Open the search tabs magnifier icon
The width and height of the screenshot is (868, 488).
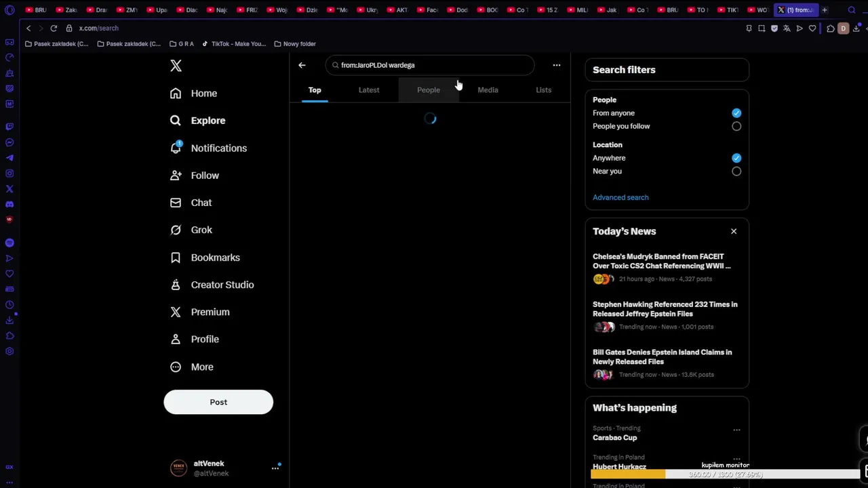click(x=852, y=10)
